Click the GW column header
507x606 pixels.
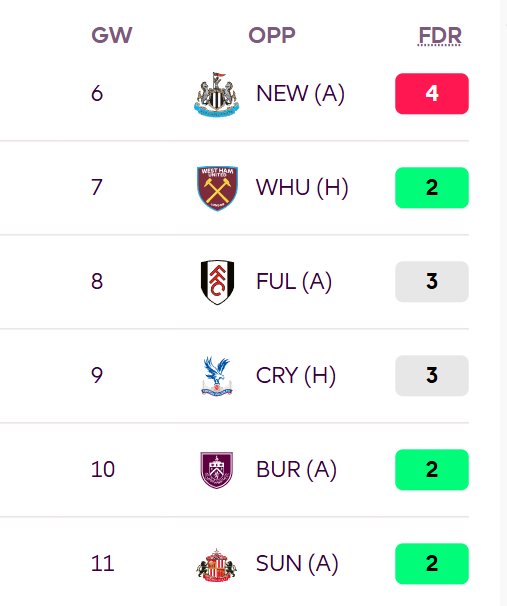112,35
